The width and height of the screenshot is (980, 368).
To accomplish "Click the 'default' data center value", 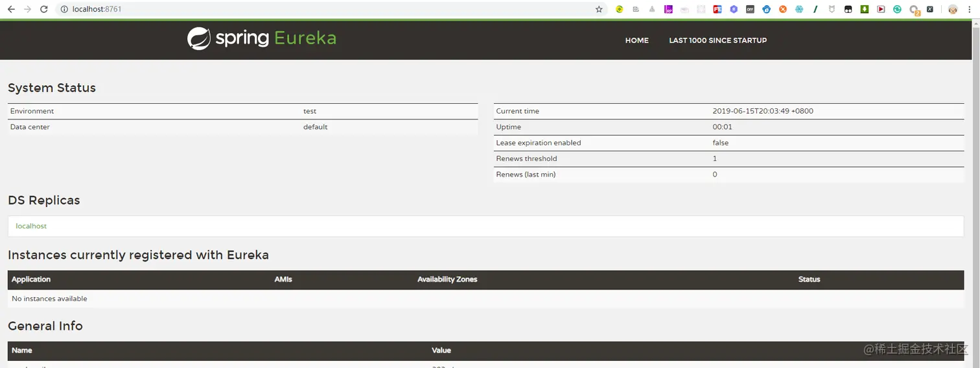I will coord(316,127).
